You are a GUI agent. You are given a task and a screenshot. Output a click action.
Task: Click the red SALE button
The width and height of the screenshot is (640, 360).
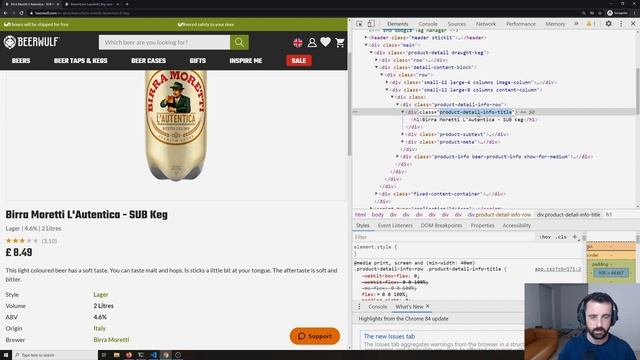pyautogui.click(x=299, y=60)
